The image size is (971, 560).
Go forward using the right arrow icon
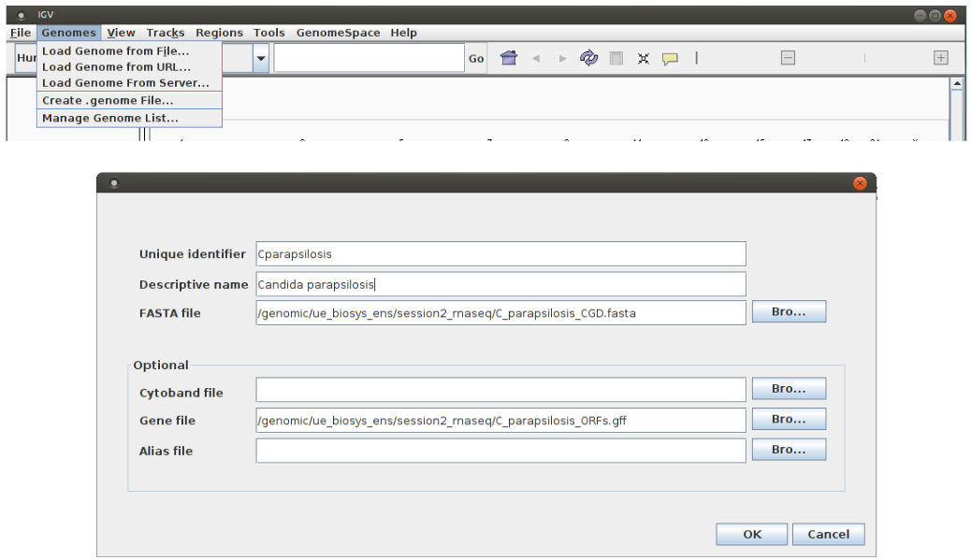point(562,58)
